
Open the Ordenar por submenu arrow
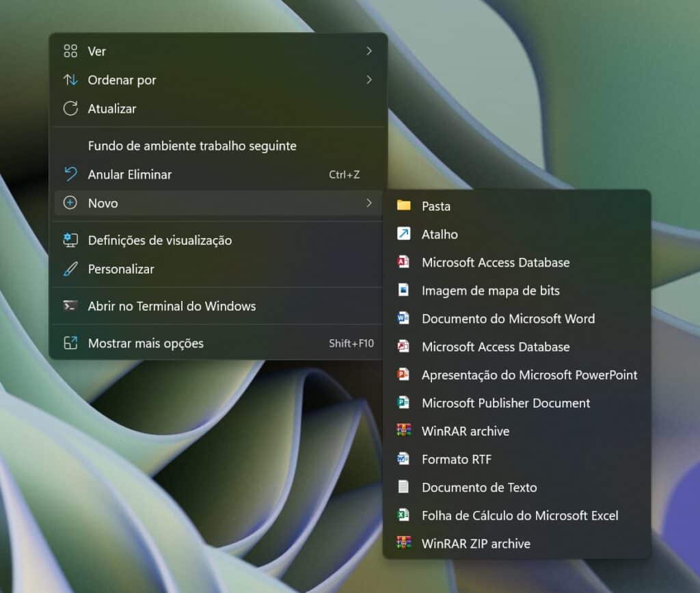[368, 79]
